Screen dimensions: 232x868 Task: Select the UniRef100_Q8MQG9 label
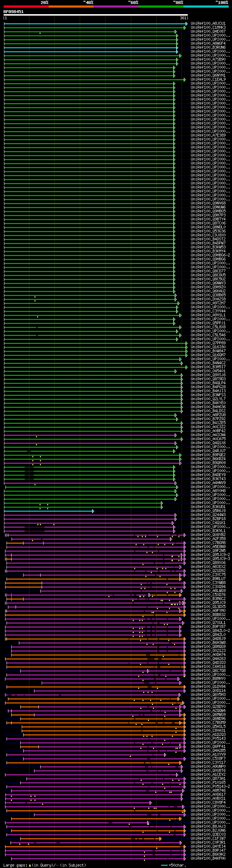208,646
